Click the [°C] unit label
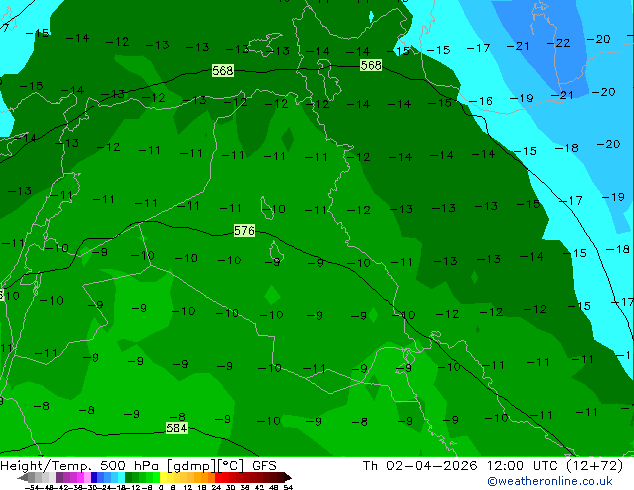The width and height of the screenshot is (634, 490). click(x=231, y=466)
